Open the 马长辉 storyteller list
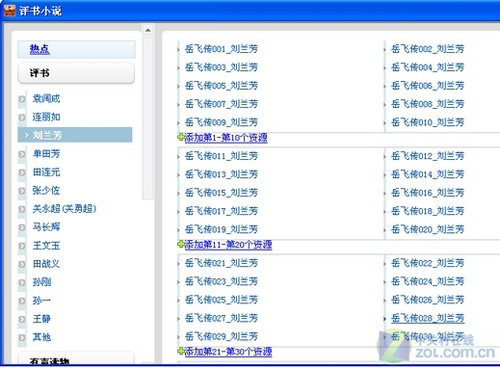500x368 pixels. [46, 227]
